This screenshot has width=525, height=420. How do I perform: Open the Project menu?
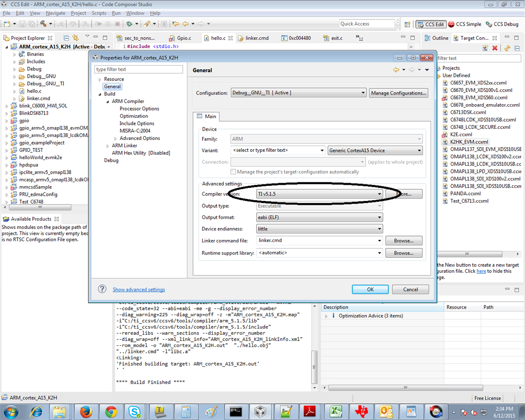click(79, 13)
